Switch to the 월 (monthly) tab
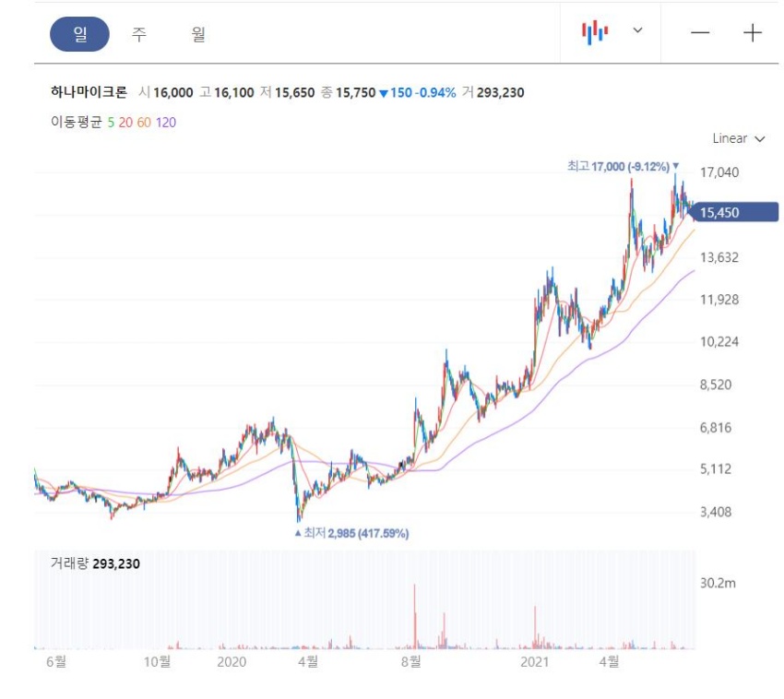This screenshot has height=699, width=784. (198, 34)
